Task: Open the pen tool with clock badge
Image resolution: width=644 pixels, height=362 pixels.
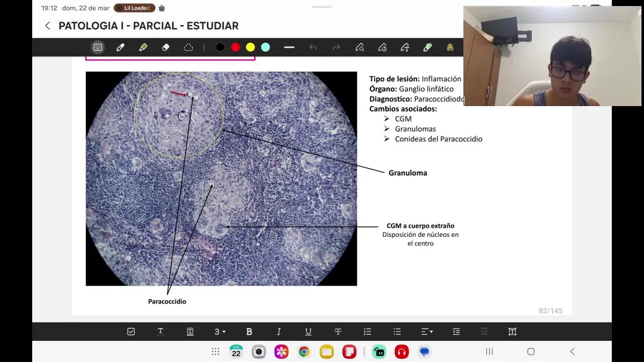Action: pyautogui.click(x=382, y=47)
